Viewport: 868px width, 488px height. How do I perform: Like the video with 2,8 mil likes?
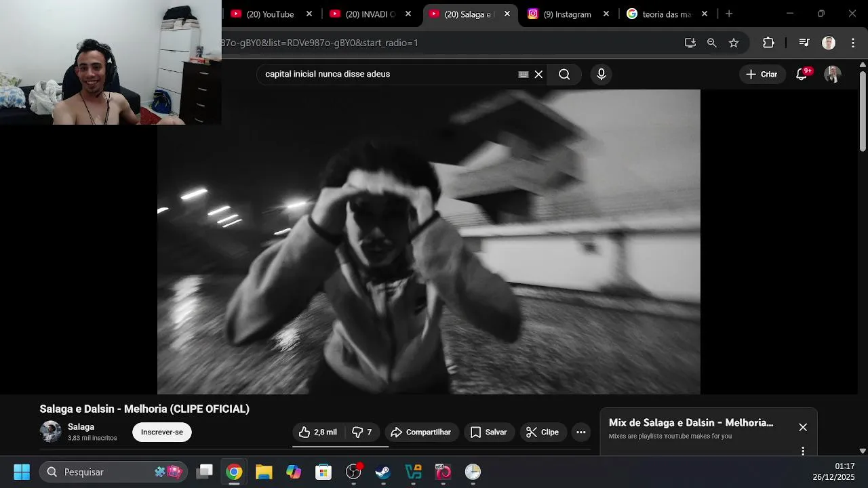coord(318,432)
